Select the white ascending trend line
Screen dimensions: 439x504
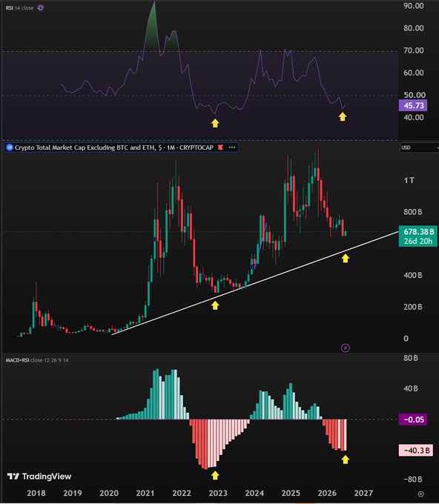pyautogui.click(x=255, y=283)
